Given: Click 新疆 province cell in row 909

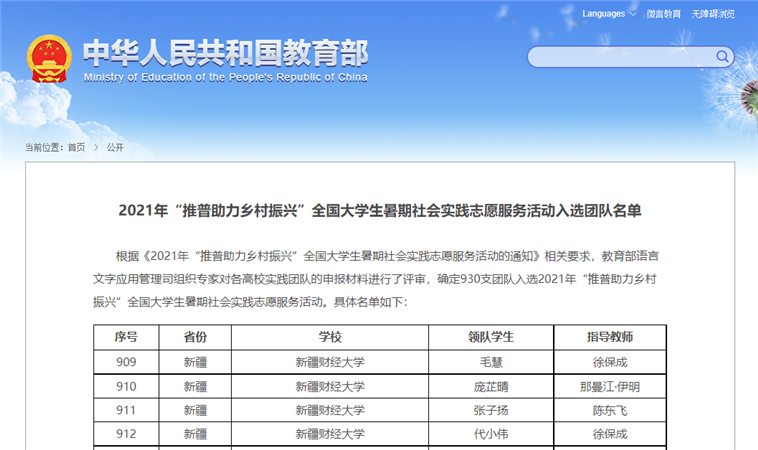Looking at the screenshot, I should (195, 362).
